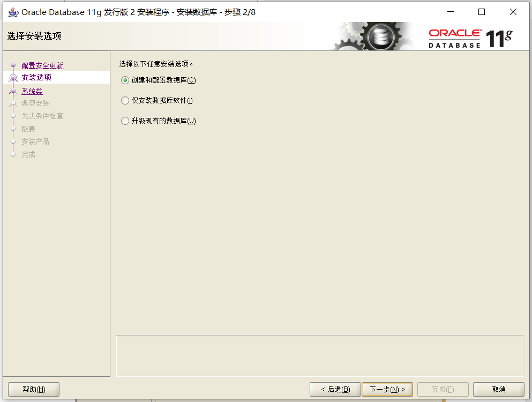This screenshot has height=402, width=532.
Task: Close the Oracle installer window
Action: [513, 12]
